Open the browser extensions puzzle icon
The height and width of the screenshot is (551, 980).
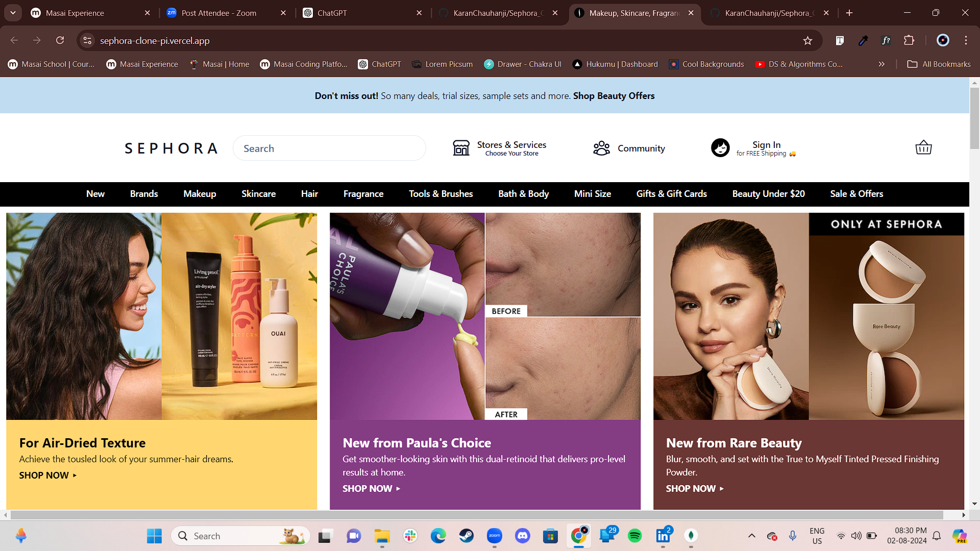[x=910, y=40]
